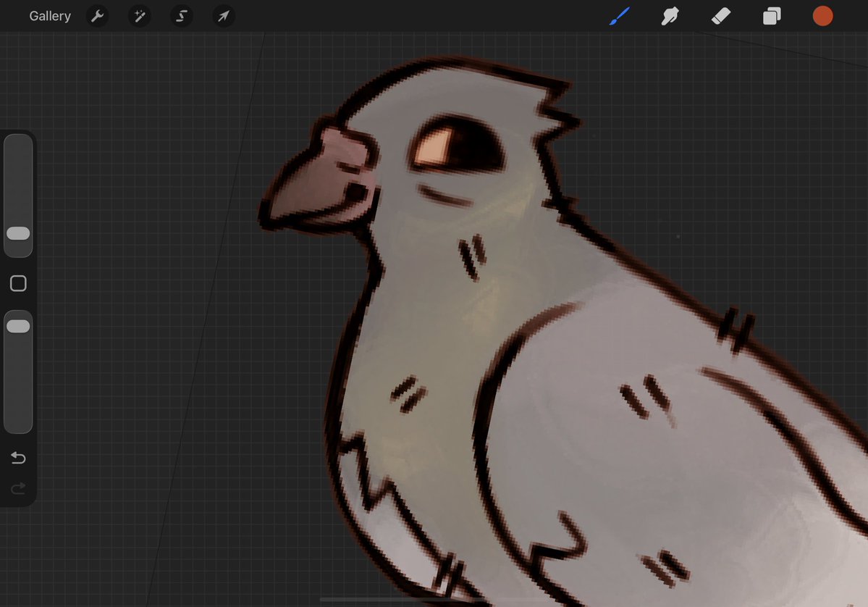
Task: Select the Eraser tool
Action: tap(721, 16)
